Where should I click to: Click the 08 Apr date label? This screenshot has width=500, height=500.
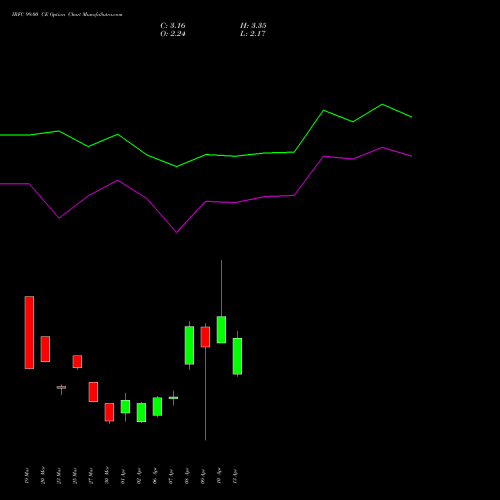point(187,476)
